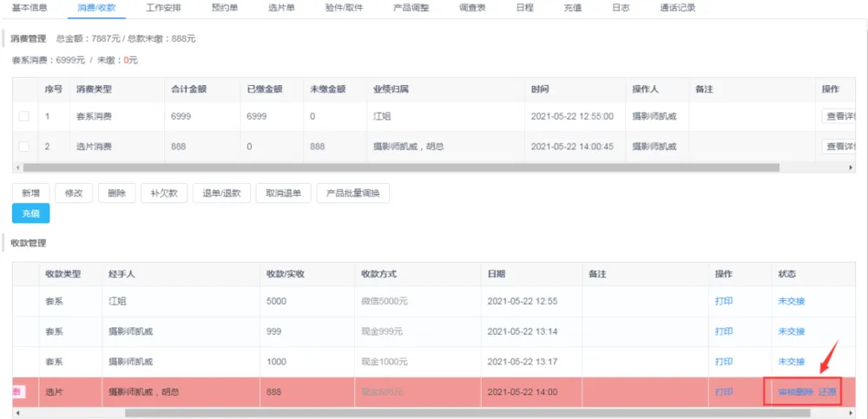Viewport: 868px width, 419px height.
Task: Click 未交接 status for the 现金999元 payment
Action: pos(791,331)
